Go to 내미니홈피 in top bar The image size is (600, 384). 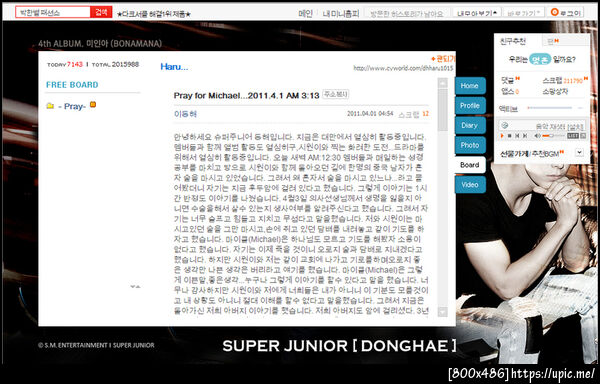(341, 13)
